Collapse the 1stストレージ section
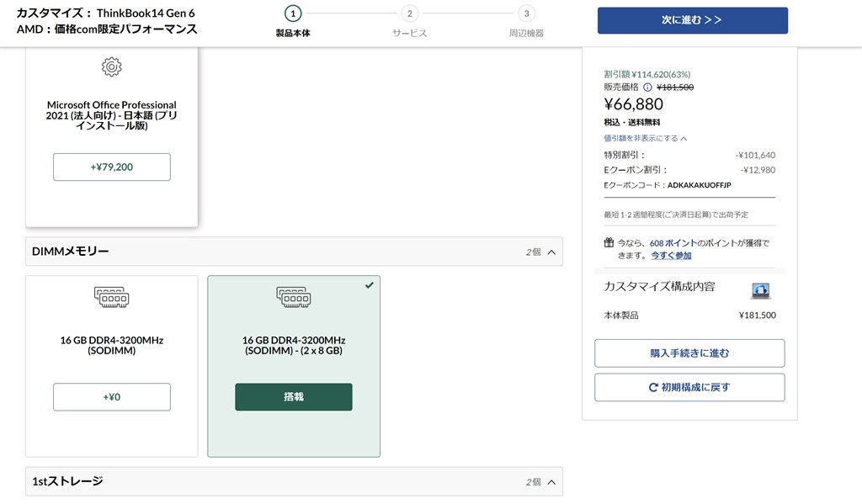 551,482
